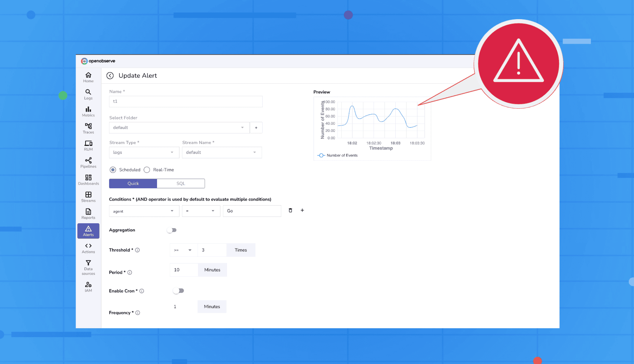
Task: Go to Dashboards from sidebar
Action: (x=88, y=180)
